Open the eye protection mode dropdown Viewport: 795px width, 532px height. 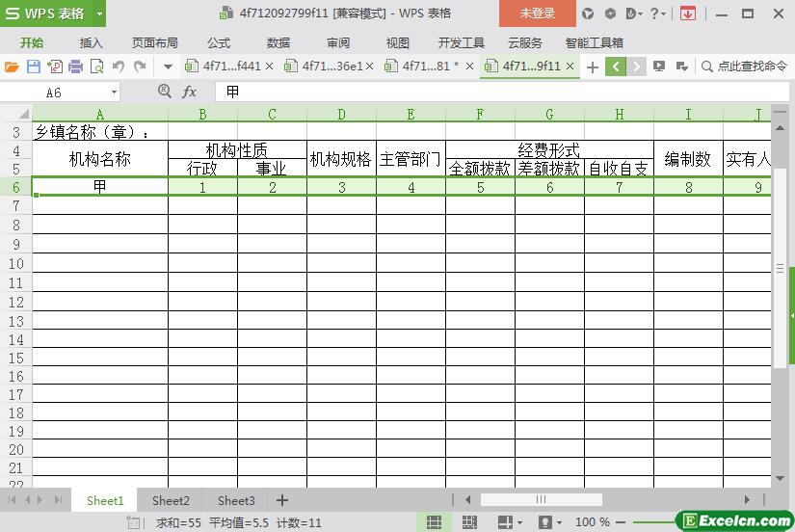559,521
